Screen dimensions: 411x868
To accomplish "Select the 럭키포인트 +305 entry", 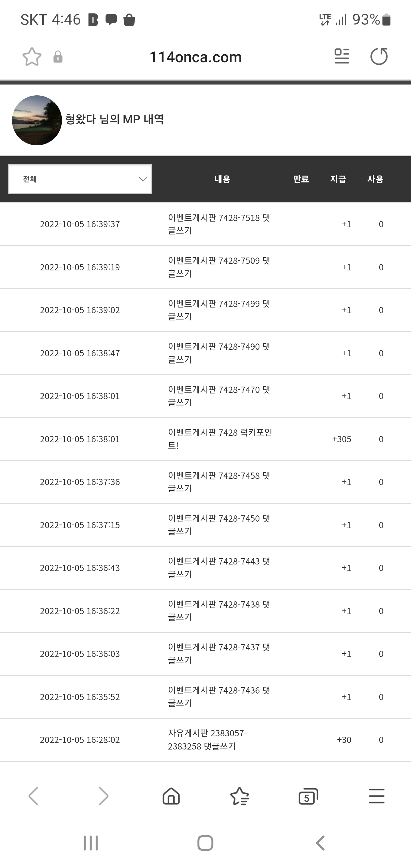I will coord(220,439).
